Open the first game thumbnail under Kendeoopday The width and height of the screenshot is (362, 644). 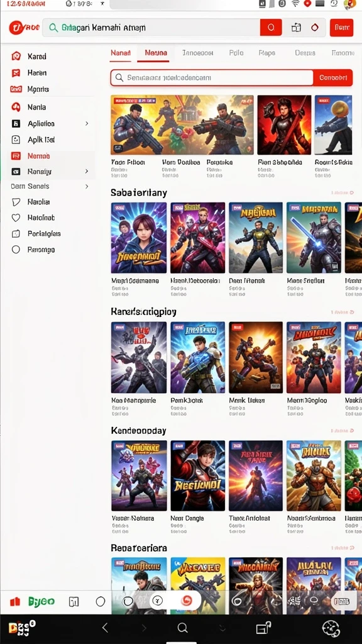[x=139, y=475]
